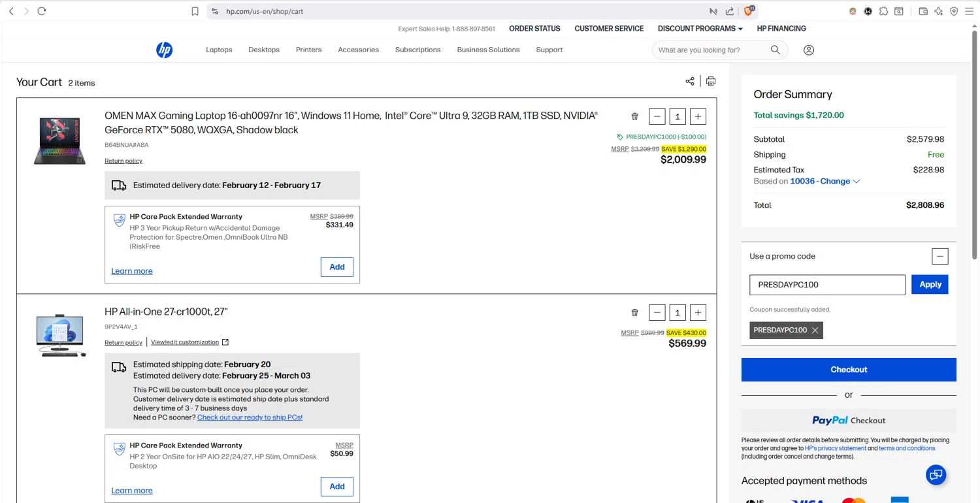Expand the zip code 10036 Change chevron
The height and width of the screenshot is (503, 980).
[x=857, y=182]
